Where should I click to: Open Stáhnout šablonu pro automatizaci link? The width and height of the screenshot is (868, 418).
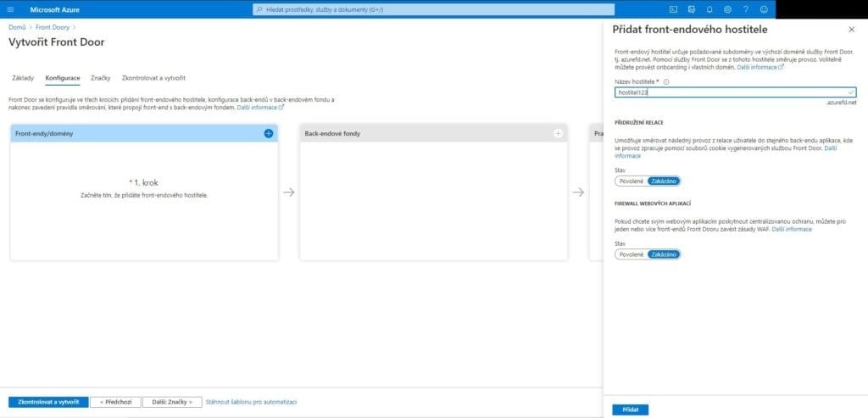click(251, 402)
